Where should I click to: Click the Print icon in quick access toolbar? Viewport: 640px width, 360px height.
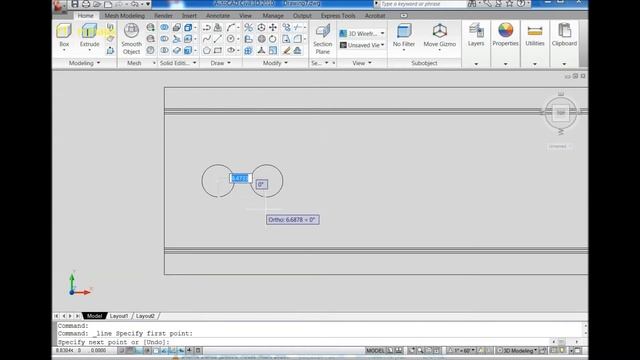coord(86,4)
